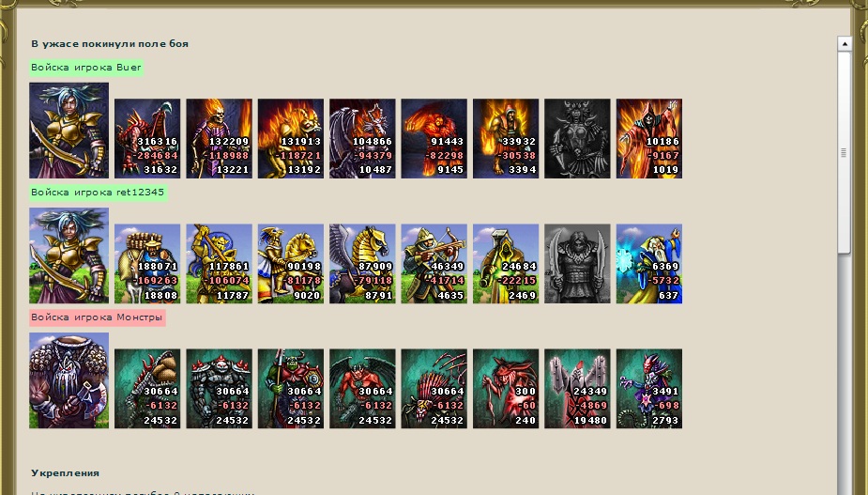Select Buer's gargoyle unit with 104866 count

tap(362, 139)
